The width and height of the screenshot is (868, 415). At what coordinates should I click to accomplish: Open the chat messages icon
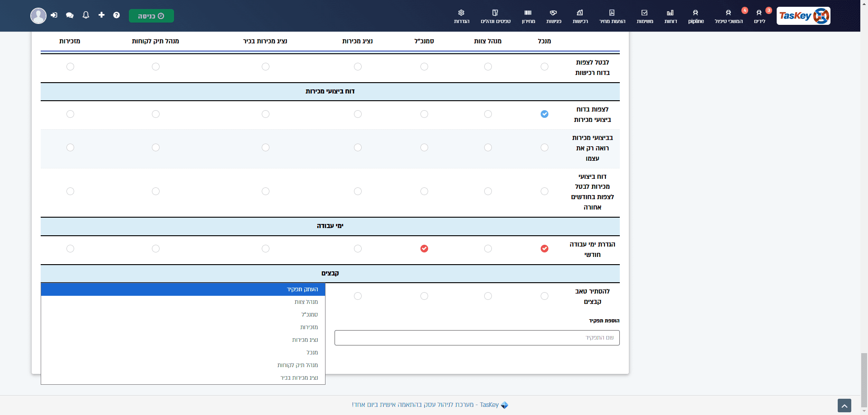coord(70,15)
